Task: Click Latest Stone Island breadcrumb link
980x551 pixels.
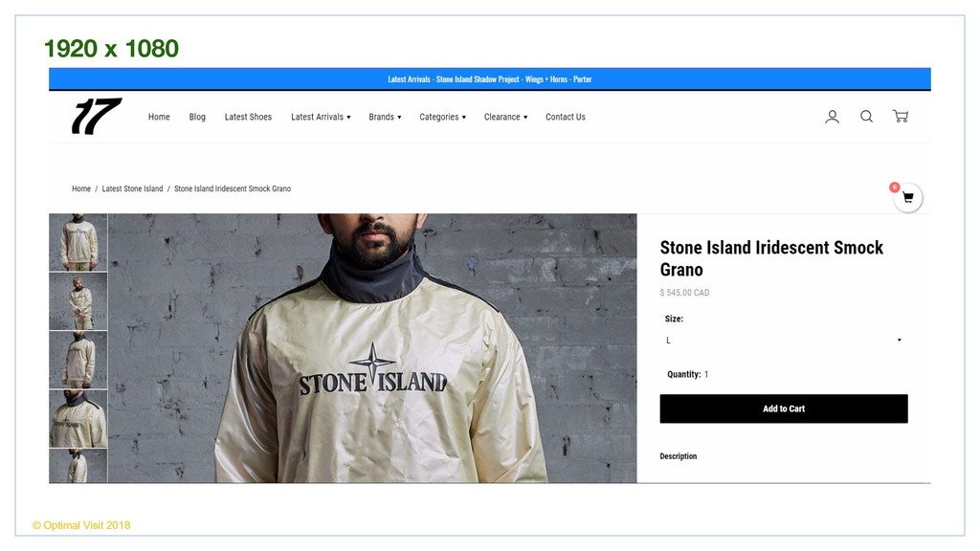Action: 132,188
